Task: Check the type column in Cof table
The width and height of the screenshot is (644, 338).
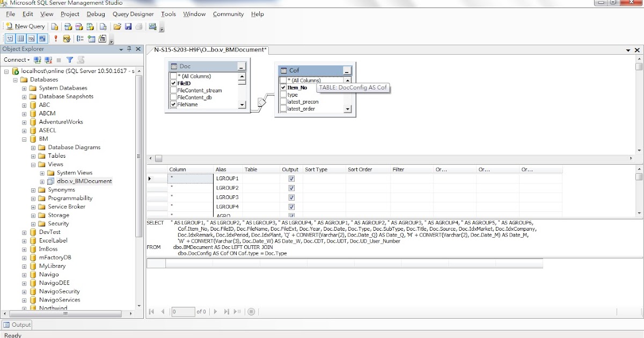Action: pos(283,94)
